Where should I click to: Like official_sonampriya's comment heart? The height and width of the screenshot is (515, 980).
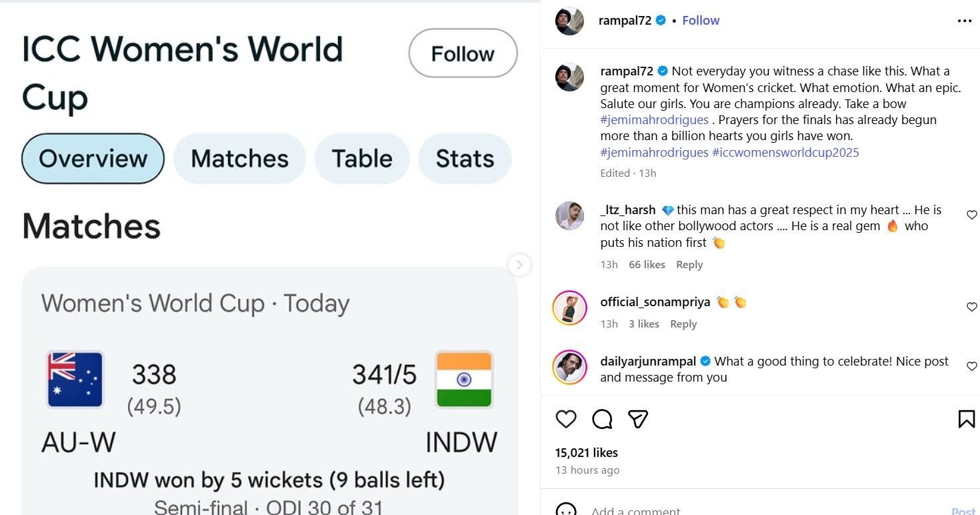[x=971, y=307]
